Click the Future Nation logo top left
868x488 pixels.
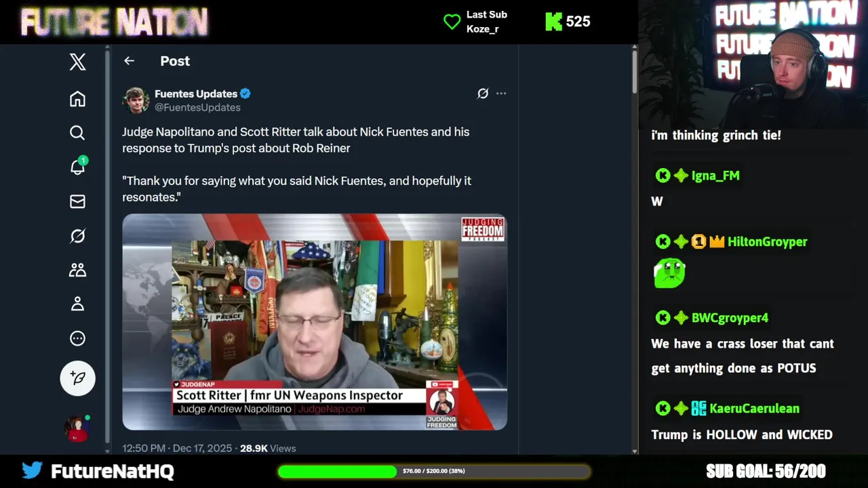coord(114,22)
